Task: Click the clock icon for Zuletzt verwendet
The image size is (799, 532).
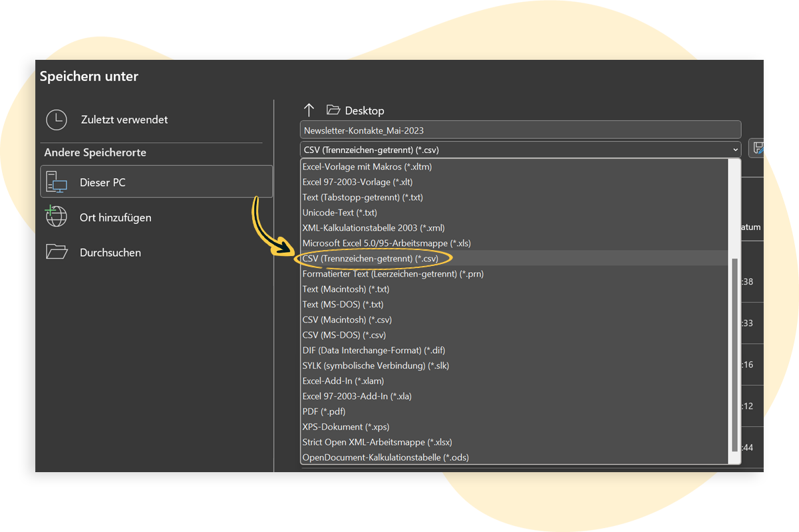Action: tap(57, 120)
